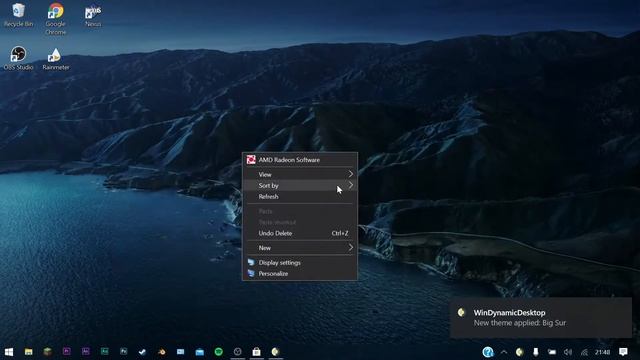Select Personalize in the context menu

[300, 273]
